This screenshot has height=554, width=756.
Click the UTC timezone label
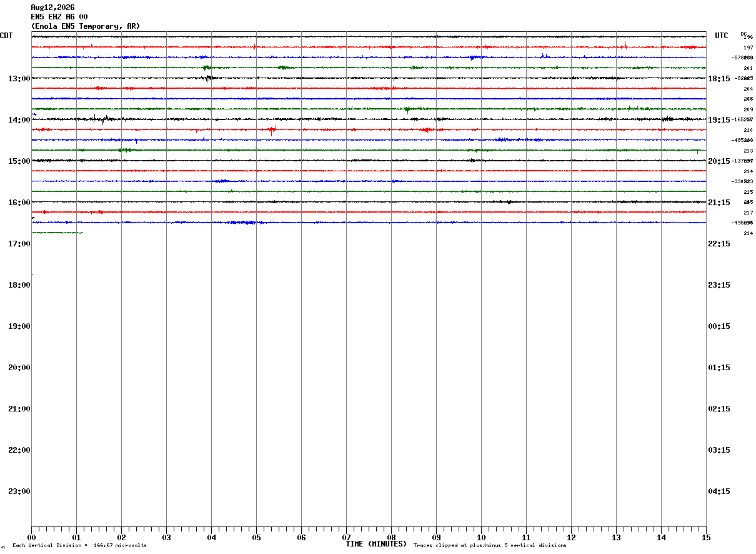tap(722, 36)
